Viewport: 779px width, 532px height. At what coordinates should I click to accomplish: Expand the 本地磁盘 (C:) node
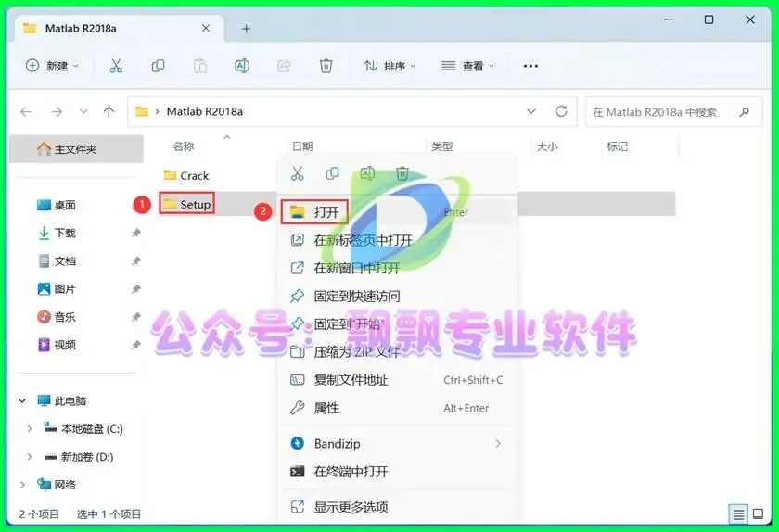30,429
